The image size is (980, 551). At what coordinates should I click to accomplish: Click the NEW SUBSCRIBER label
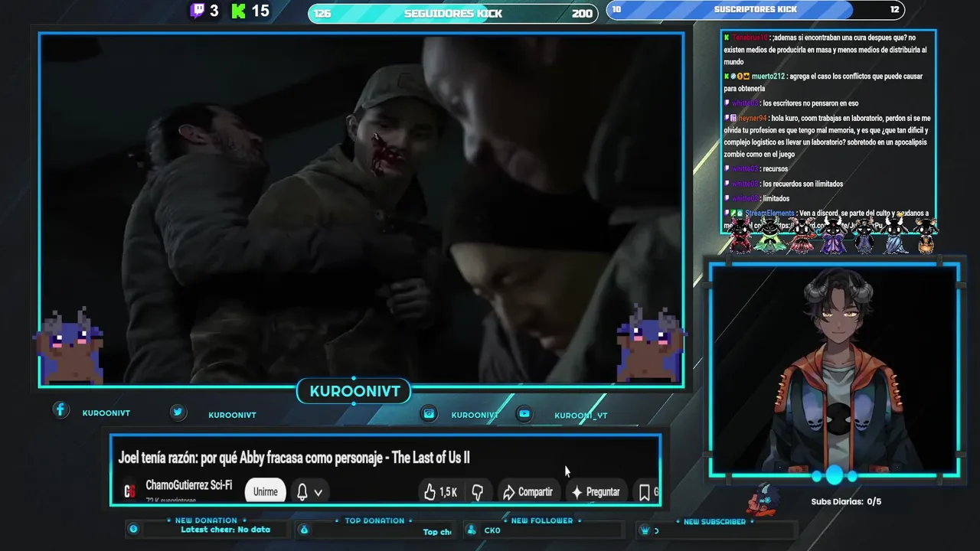point(714,522)
